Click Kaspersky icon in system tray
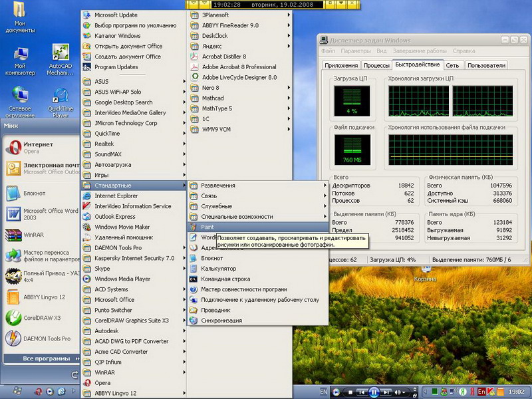This screenshot has width=532, height=399. coord(491,392)
